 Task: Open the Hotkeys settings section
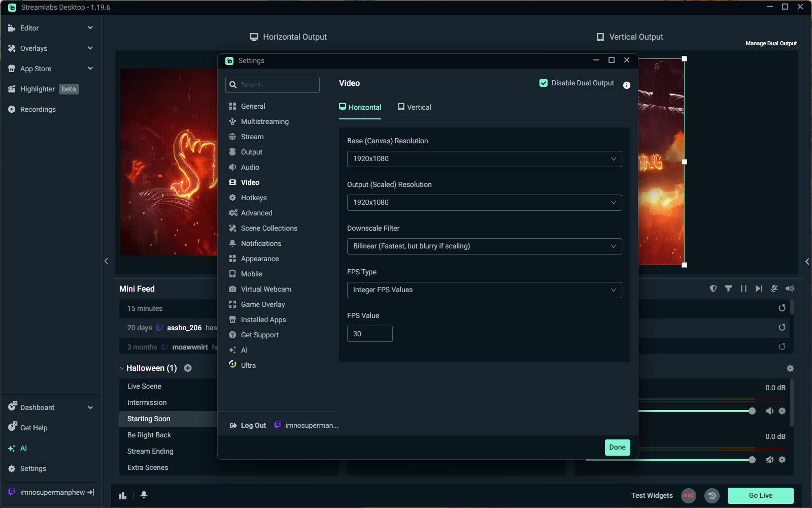pyautogui.click(x=253, y=198)
